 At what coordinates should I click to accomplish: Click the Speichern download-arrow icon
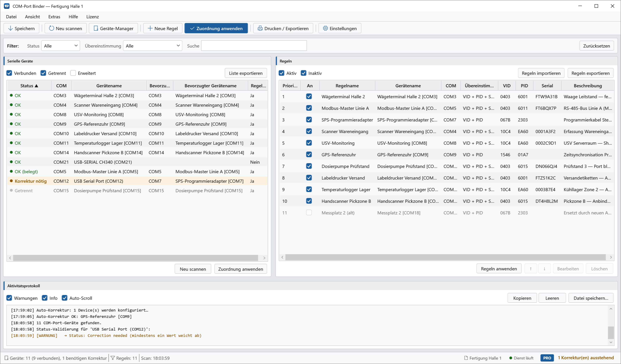click(x=10, y=28)
